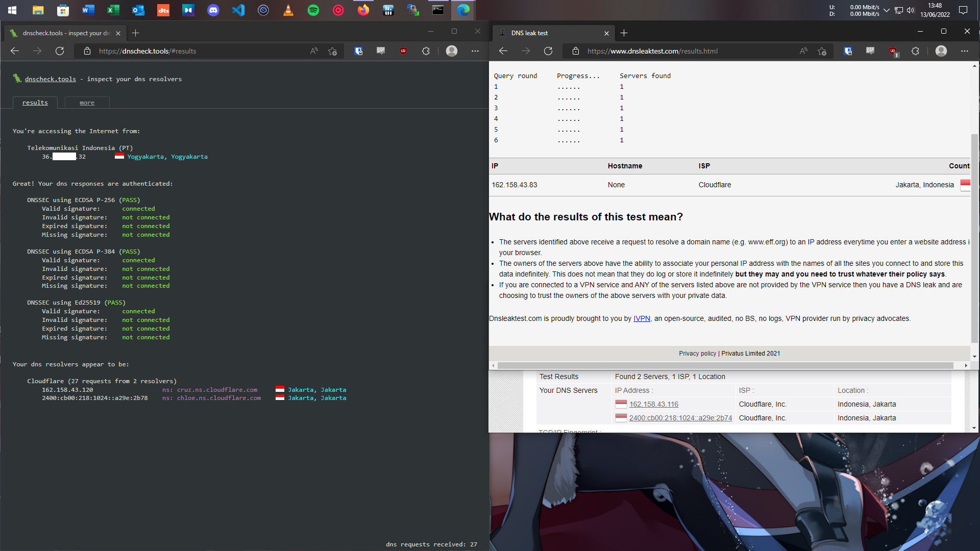Launch Microsoft Store from taskbar
This screenshot has width=980, height=551.
(x=63, y=10)
